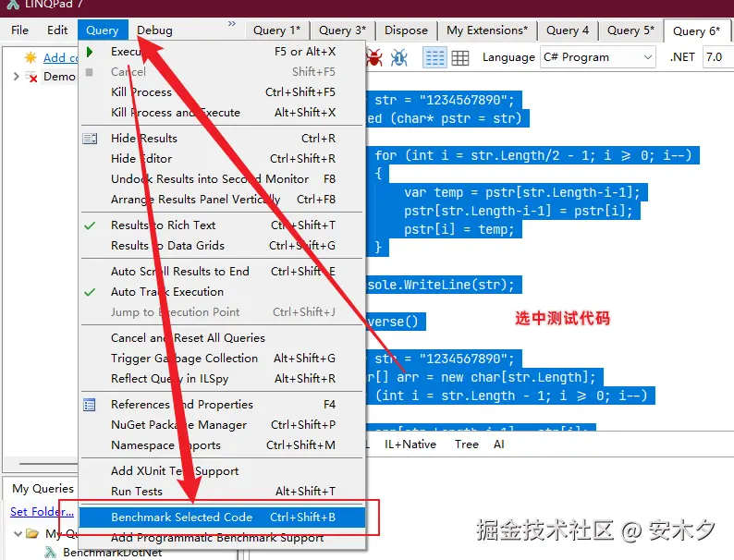Open the My Queries panel tab
Screen dimensions: 734x560
pyautogui.click(x=43, y=489)
